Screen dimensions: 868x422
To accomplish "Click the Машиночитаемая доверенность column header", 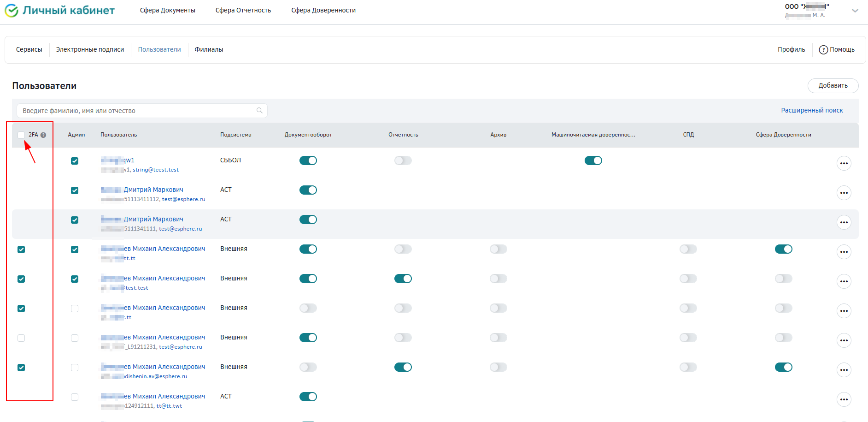I will (593, 135).
